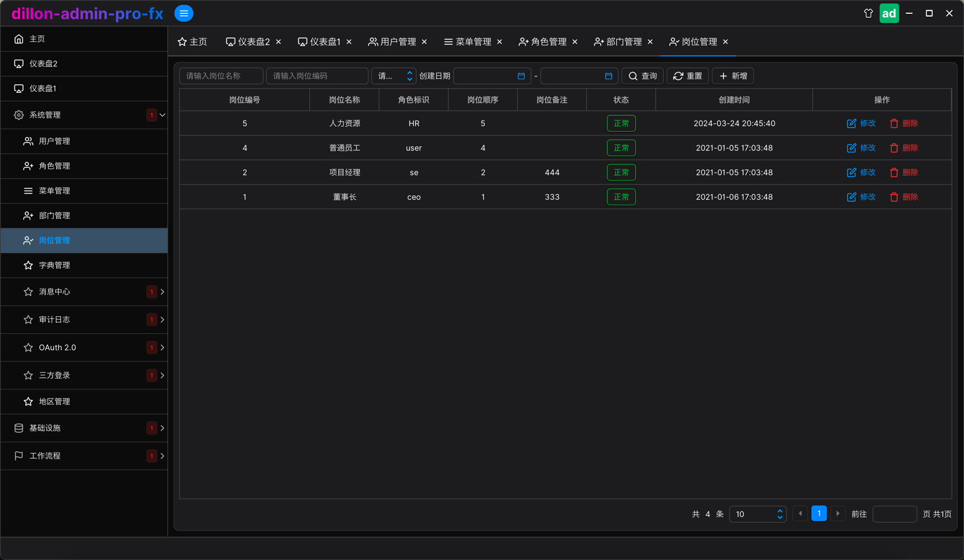Image resolution: width=964 pixels, height=560 pixels.
Task: Expand the 基础设施 sidebar group
Action: click(x=84, y=428)
